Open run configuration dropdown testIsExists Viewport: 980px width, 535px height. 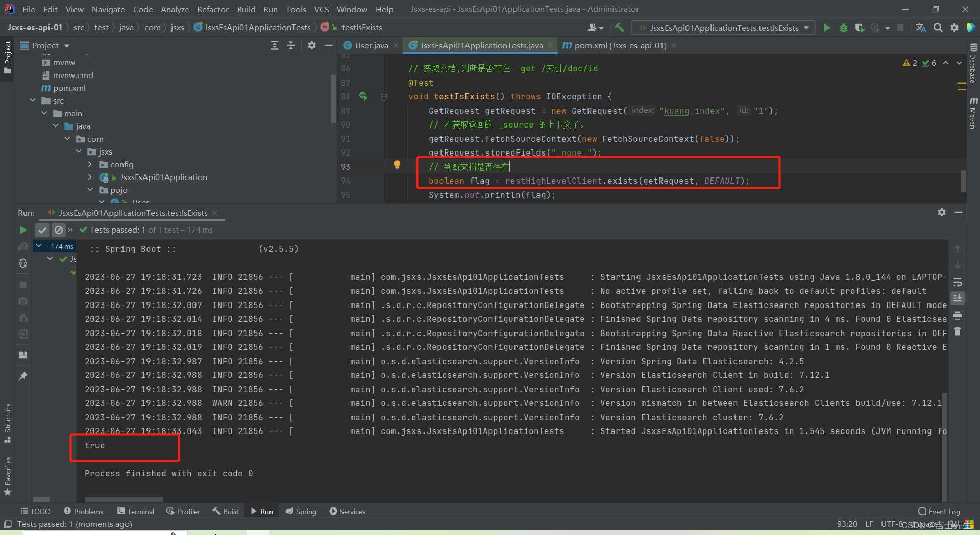(723, 28)
